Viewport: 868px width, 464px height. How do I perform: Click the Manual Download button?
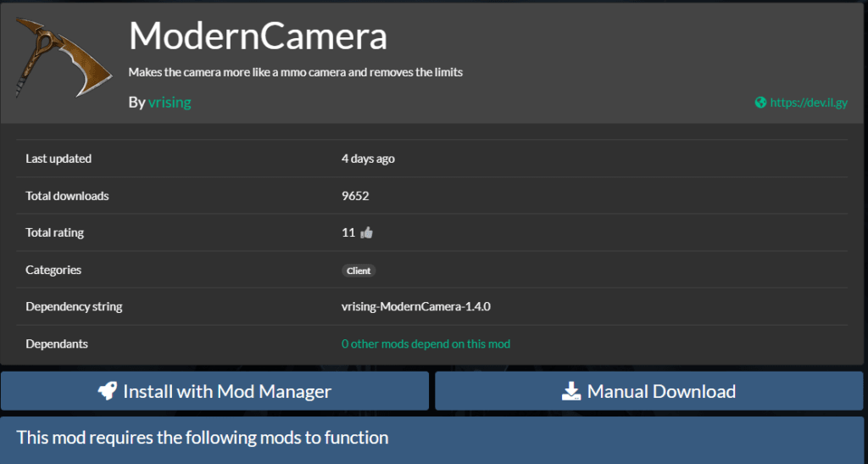coord(648,391)
